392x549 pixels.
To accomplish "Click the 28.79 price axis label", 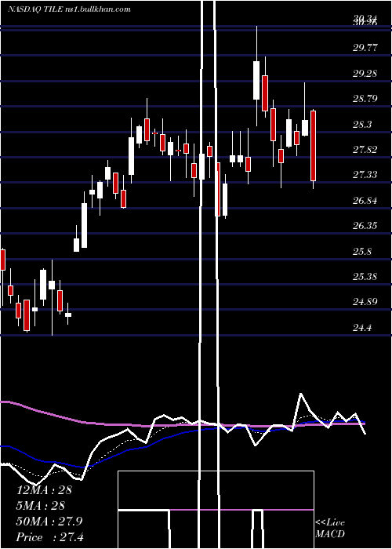I will (365, 99).
